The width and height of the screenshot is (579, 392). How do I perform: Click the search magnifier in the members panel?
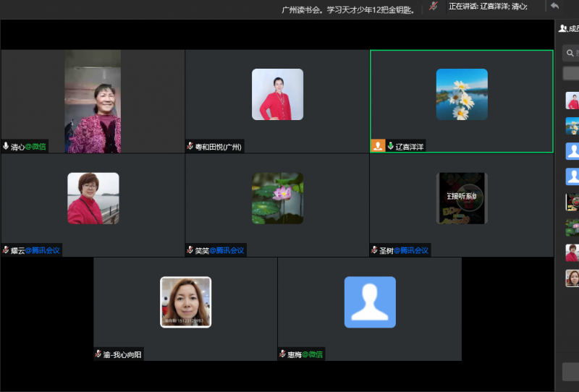coord(570,53)
